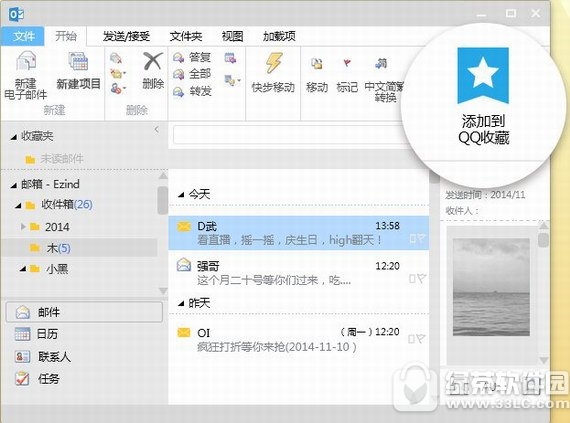Viewport: 570px width, 423px height.
Task: Toggle the follow-up flag on the D武 email
Action: (421, 238)
